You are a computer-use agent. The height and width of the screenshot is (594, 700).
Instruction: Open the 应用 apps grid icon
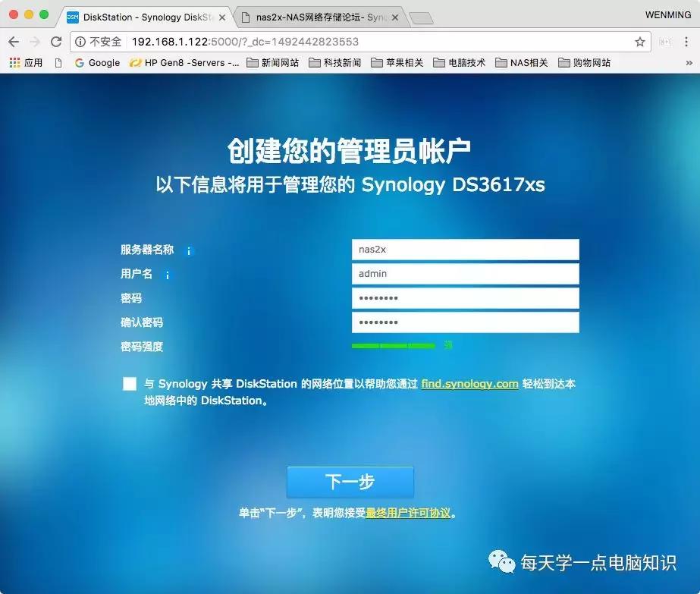click(x=12, y=63)
